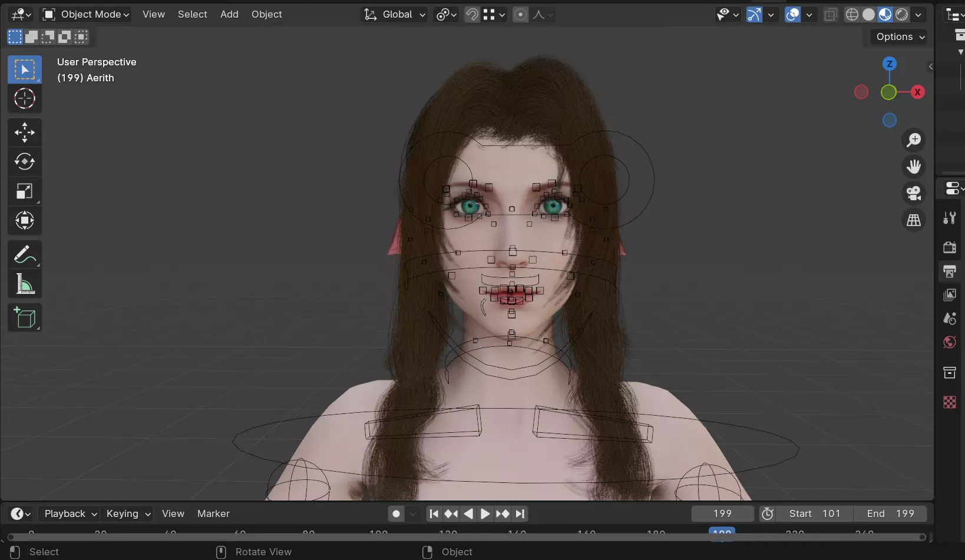The height and width of the screenshot is (560, 965).
Task: Open Object Mode dropdown
Action: tap(86, 15)
